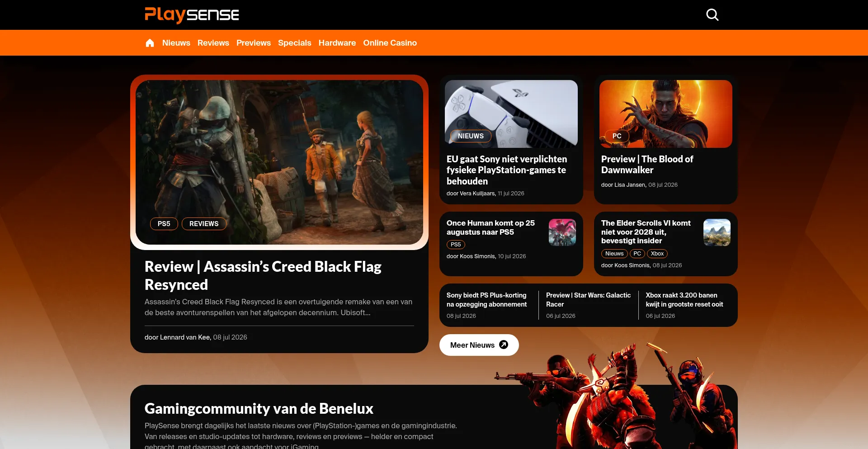Click the PlaySense logo
The width and height of the screenshot is (868, 449).
coord(192,15)
